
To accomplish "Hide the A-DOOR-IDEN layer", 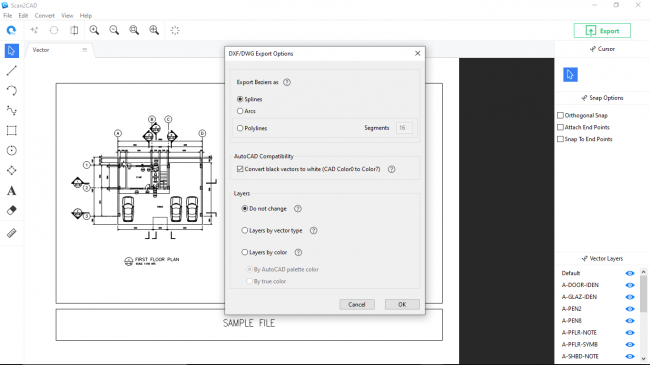I will (630, 285).
